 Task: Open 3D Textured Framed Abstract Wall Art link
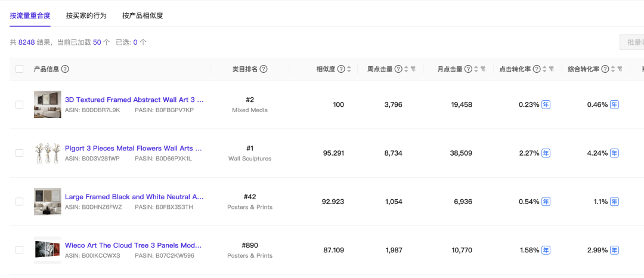click(x=134, y=100)
